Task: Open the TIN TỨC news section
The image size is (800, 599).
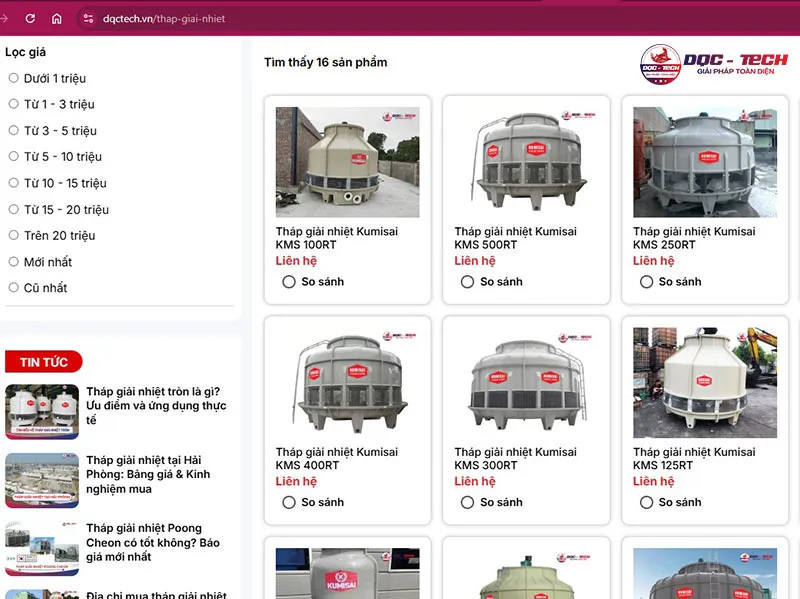Action: click(44, 362)
